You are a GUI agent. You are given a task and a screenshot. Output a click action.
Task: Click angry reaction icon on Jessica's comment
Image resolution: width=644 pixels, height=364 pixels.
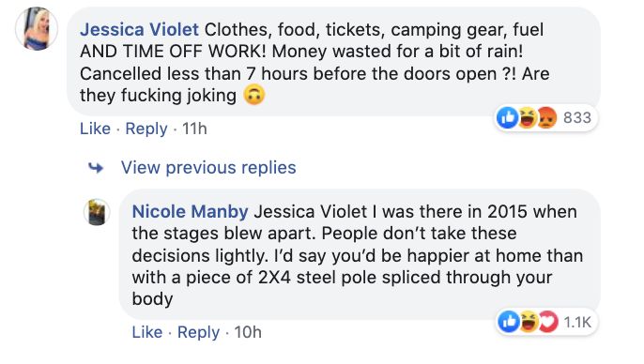coord(546,118)
